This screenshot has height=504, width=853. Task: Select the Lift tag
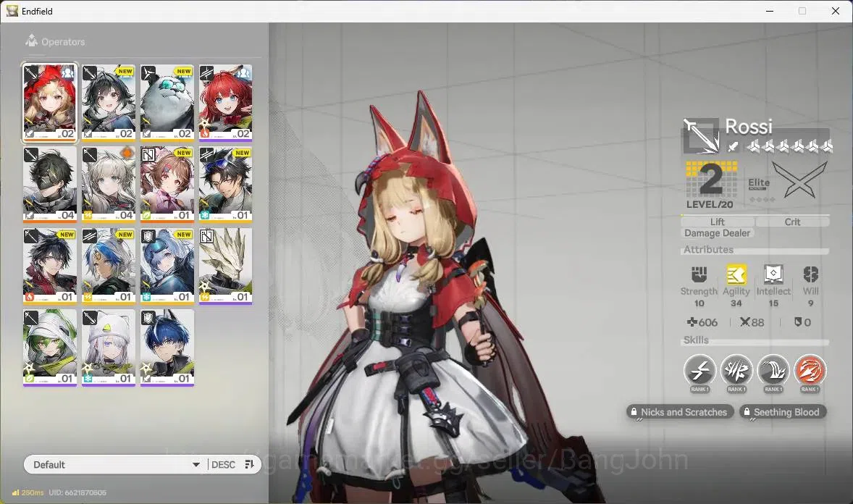click(717, 222)
